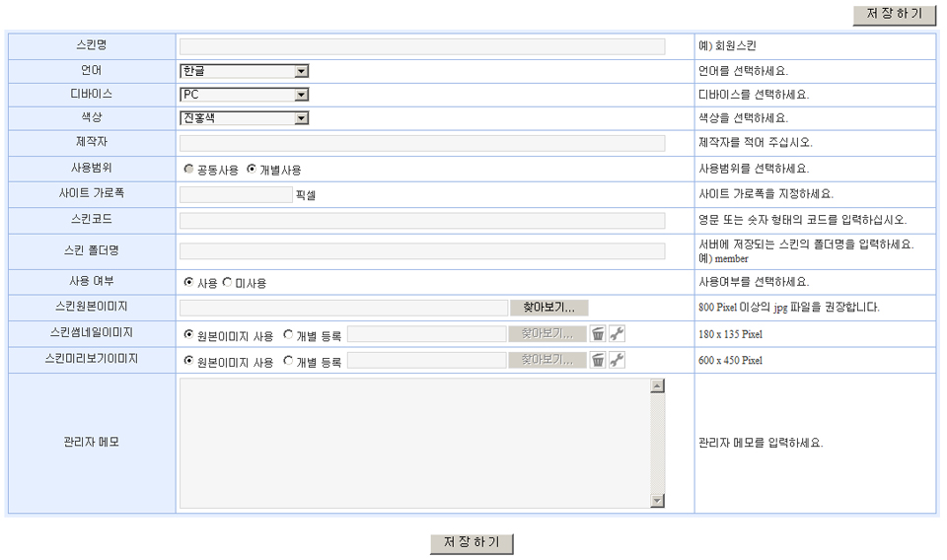Click into the 제작자 input field

click(422, 143)
